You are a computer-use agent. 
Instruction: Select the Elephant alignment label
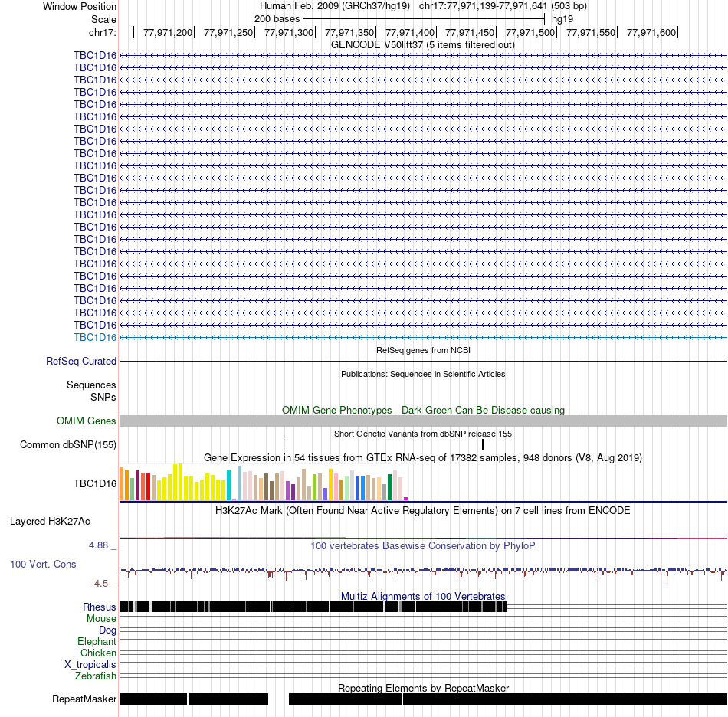[x=97, y=642]
